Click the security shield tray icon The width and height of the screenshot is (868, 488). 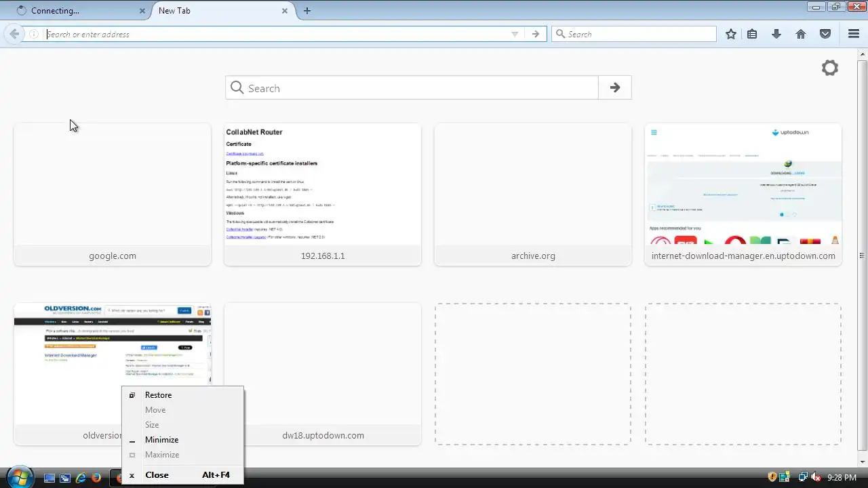[772, 478]
